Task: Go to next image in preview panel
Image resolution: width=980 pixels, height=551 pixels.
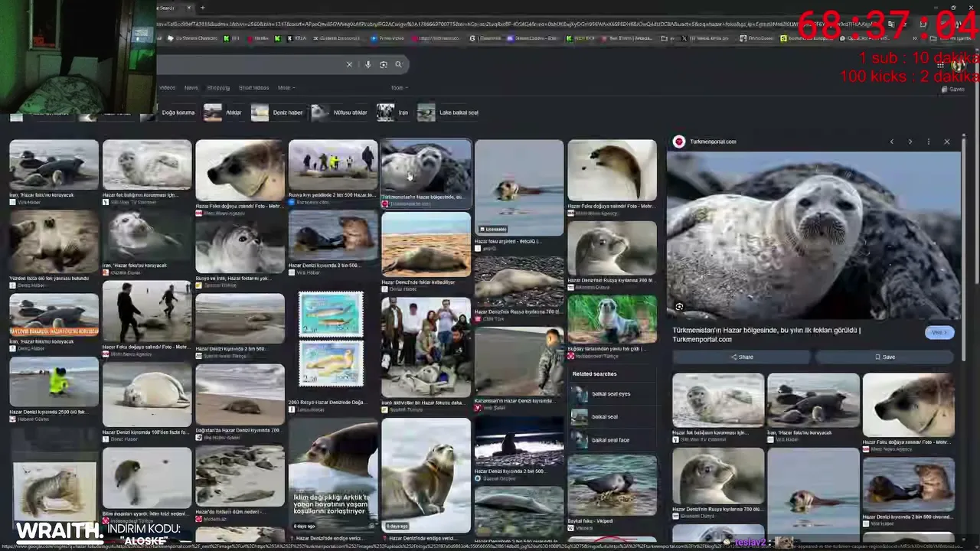Action: tap(910, 142)
